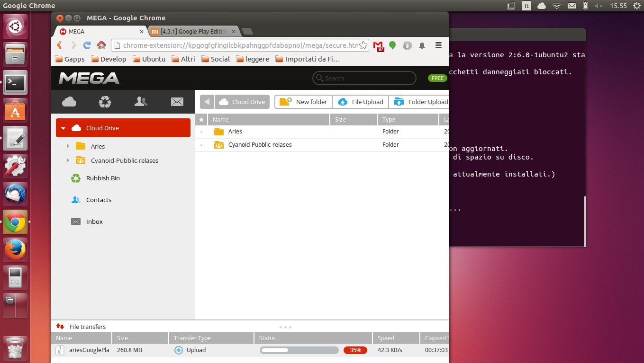
Task: Click the green Hangouts extension icon
Action: (x=392, y=45)
